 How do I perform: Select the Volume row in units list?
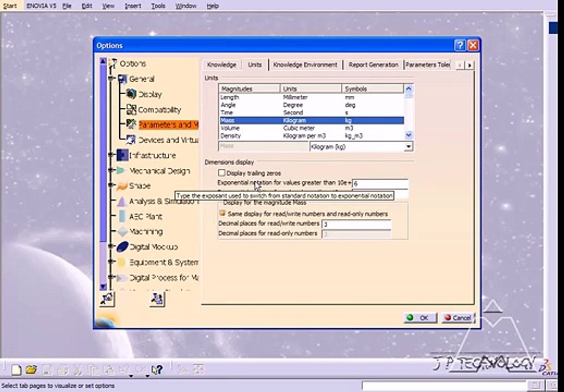[x=311, y=128]
